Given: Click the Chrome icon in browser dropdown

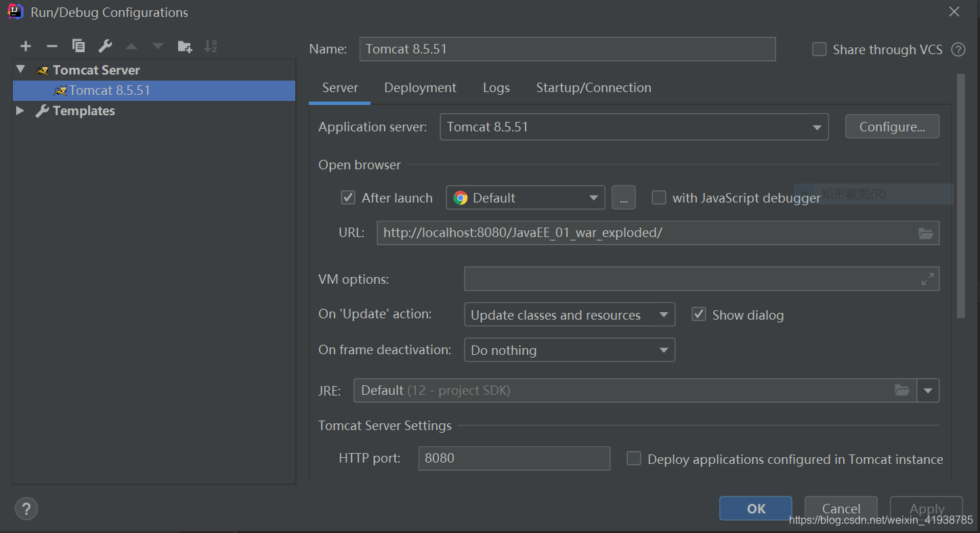Looking at the screenshot, I should click(x=461, y=198).
